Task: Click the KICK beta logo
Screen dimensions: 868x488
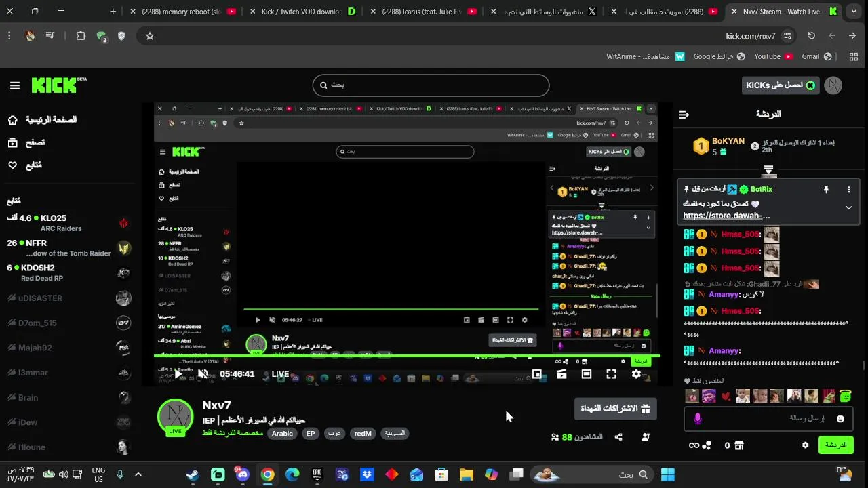Action: pos(59,85)
